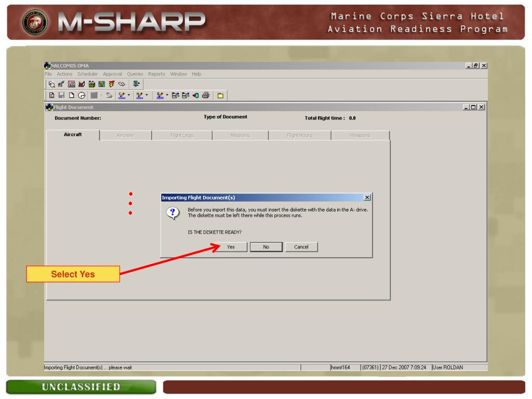Open the File menu
Screen dimensions: 532x399
[x=48, y=74]
